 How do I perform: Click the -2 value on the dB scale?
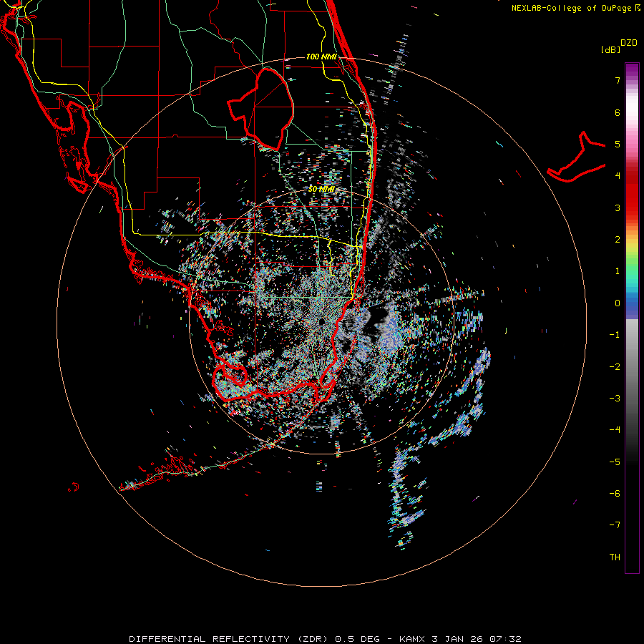coord(615,367)
